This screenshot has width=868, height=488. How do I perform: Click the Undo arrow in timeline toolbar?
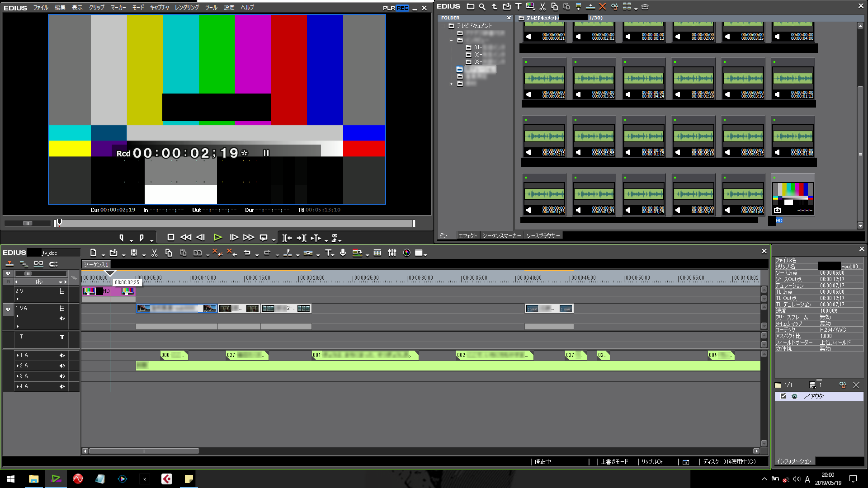247,253
